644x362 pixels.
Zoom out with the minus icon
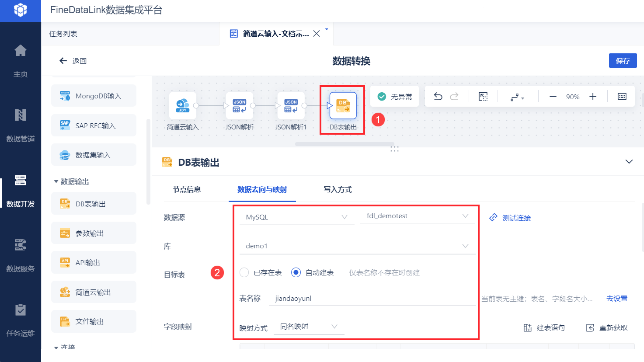pos(553,97)
